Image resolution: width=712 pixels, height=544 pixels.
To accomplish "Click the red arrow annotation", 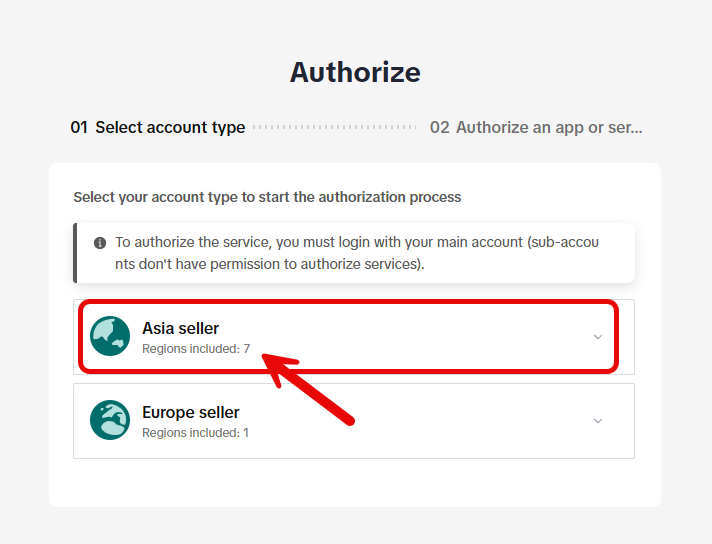I will point(310,385).
